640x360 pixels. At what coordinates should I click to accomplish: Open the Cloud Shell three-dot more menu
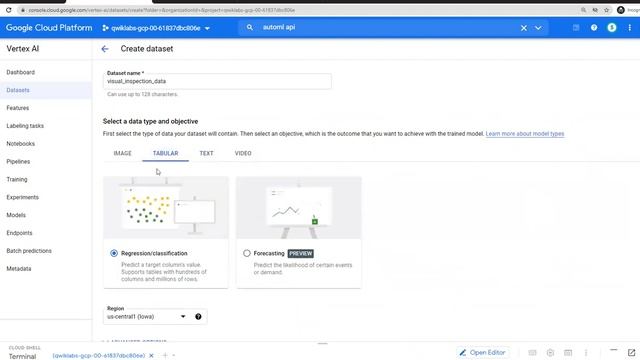click(x=586, y=353)
